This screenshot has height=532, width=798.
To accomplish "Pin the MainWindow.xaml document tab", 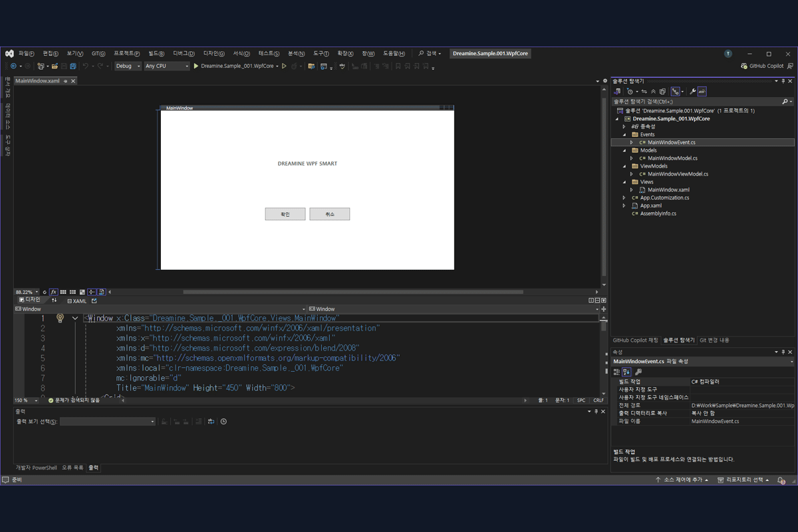I will pyautogui.click(x=65, y=81).
